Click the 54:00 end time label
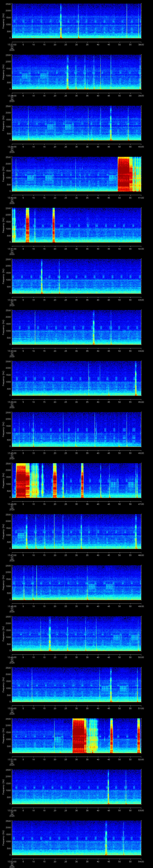This screenshot has width=153, height=868. pyautogui.click(x=141, y=861)
